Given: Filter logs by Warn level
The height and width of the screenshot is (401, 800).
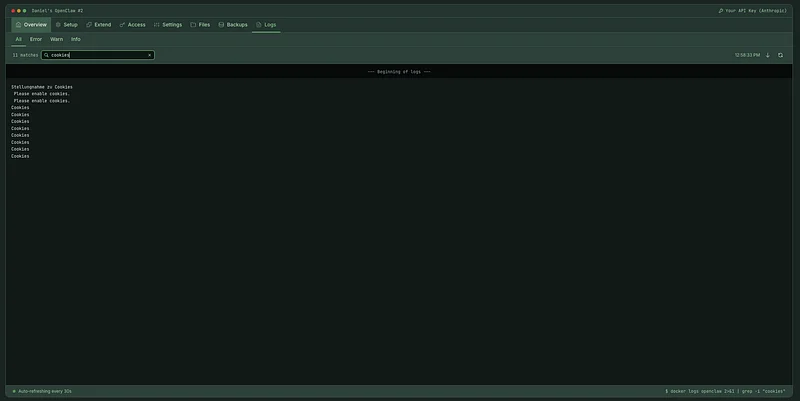Looking at the screenshot, I should click(x=56, y=39).
